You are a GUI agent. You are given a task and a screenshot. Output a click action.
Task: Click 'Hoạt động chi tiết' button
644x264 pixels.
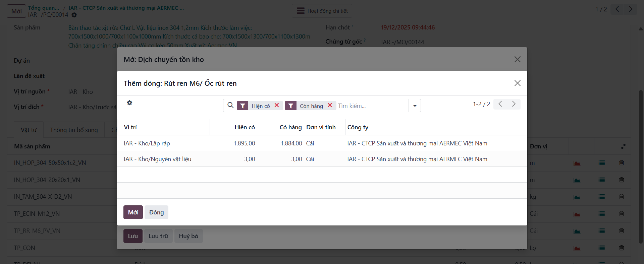[322, 11]
